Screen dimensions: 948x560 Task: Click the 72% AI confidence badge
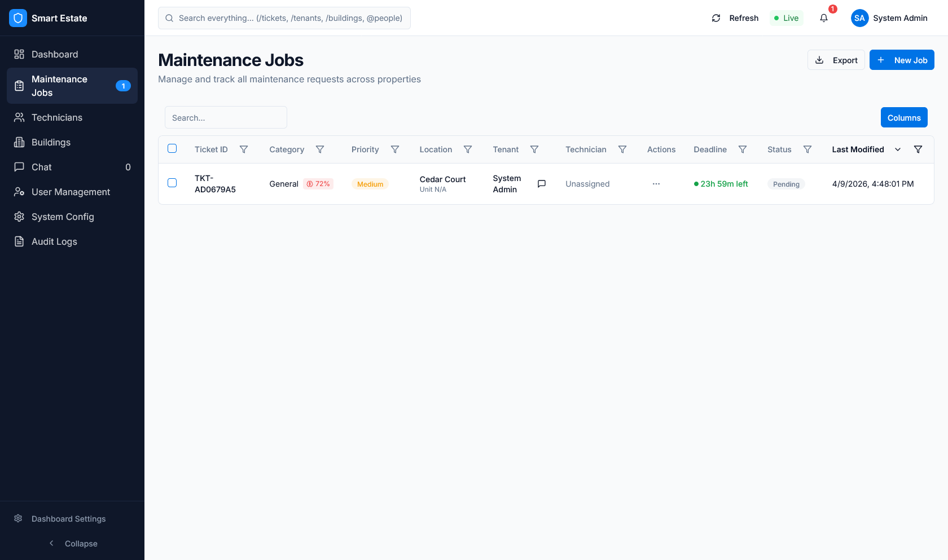(x=318, y=183)
